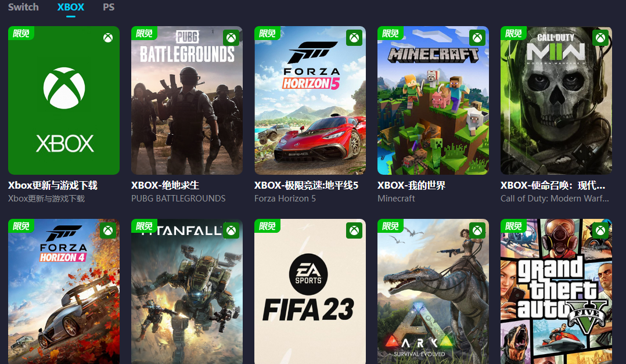The height and width of the screenshot is (364, 626).
Task: Click Xbox badge icon on ARK Survival Evolved card
Action: point(477,230)
